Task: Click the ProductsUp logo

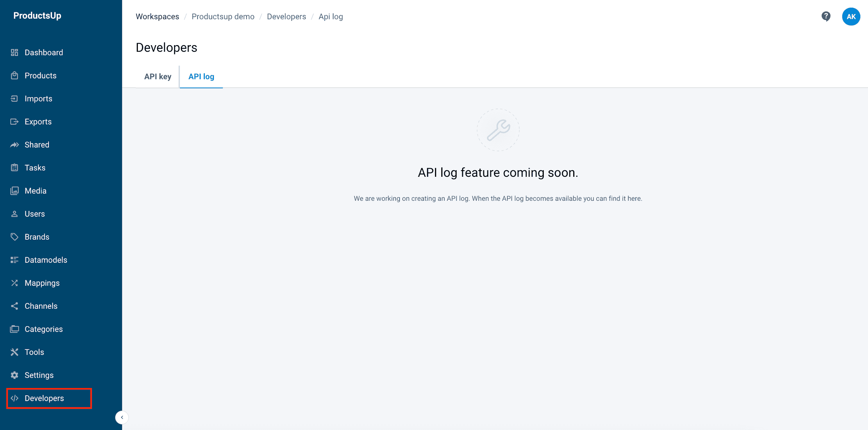Action: (x=37, y=16)
